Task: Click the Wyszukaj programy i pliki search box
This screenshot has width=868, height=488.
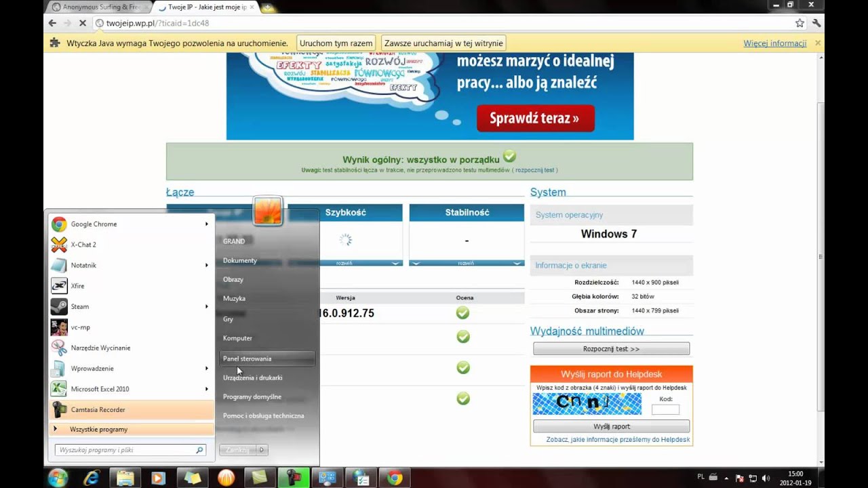Action: (131, 450)
